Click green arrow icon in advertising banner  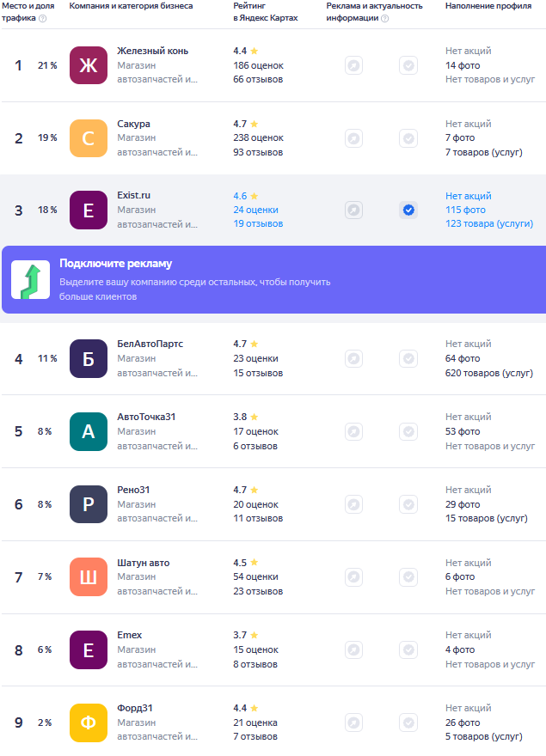(30, 279)
